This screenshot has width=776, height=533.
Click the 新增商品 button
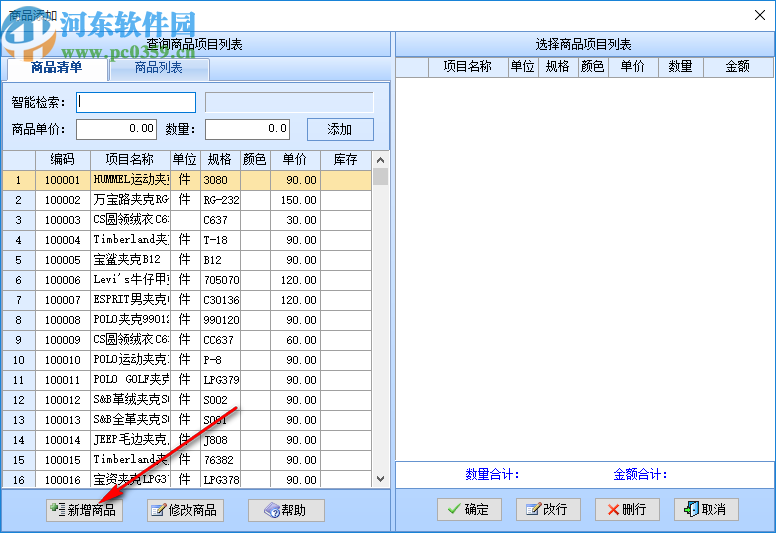coord(84,510)
